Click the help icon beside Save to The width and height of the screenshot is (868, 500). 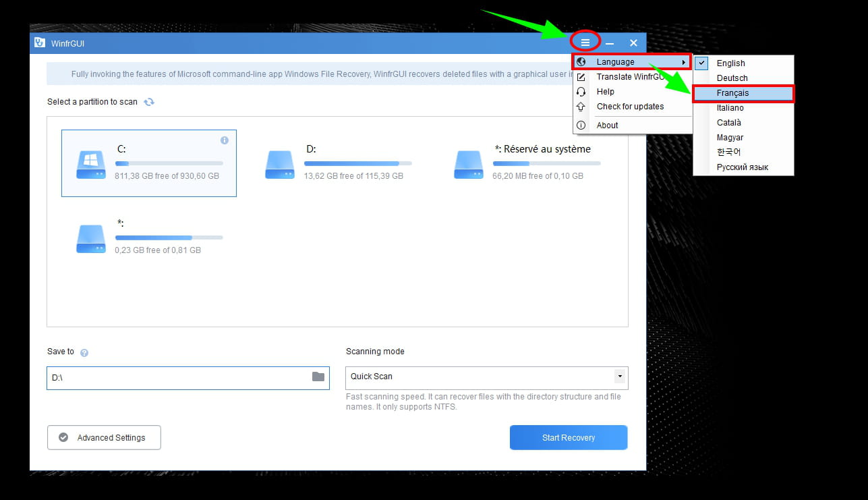(x=84, y=352)
